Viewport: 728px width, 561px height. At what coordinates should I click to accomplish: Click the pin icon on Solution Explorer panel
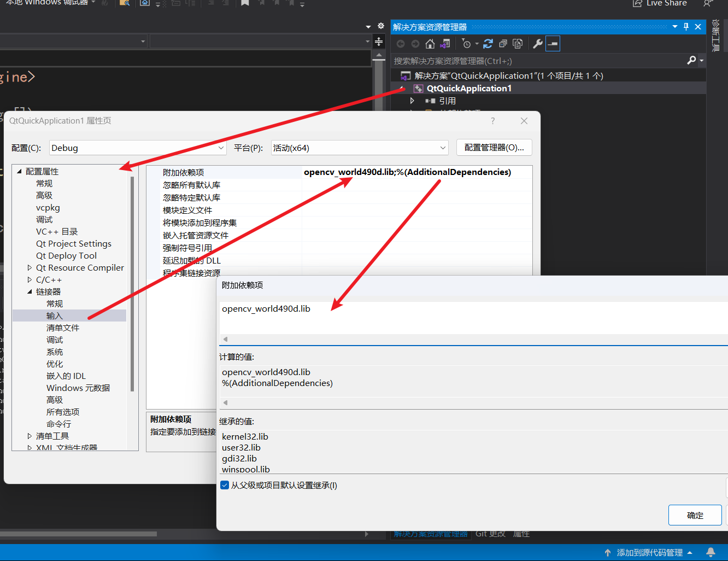[x=686, y=26]
